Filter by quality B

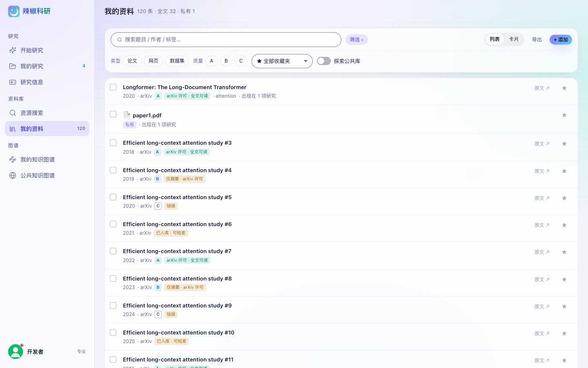click(x=226, y=61)
